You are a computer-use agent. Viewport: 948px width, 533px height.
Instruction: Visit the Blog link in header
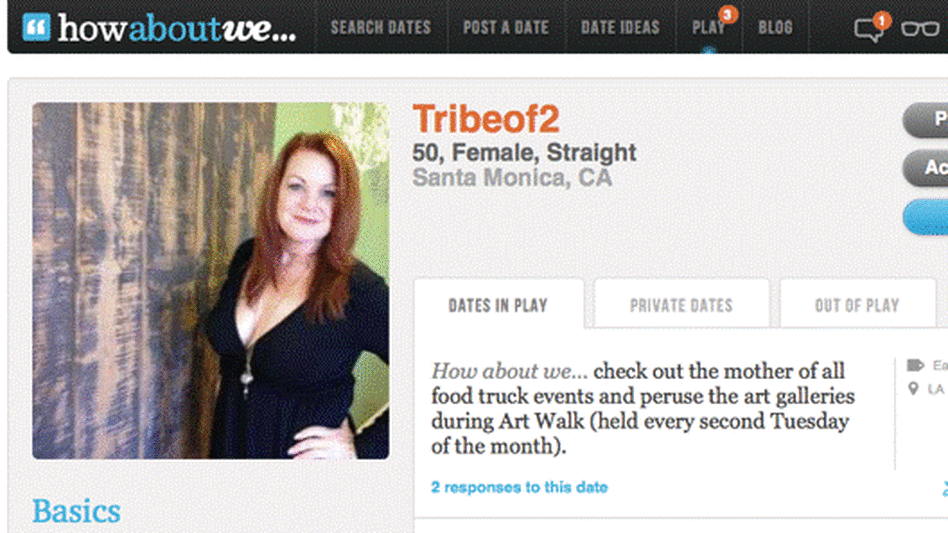click(x=775, y=27)
